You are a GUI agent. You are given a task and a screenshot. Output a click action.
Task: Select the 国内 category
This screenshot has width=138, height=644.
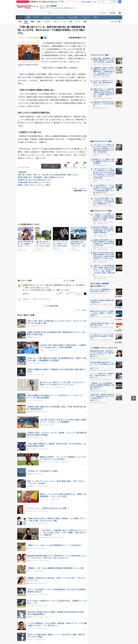(x=26, y=21)
